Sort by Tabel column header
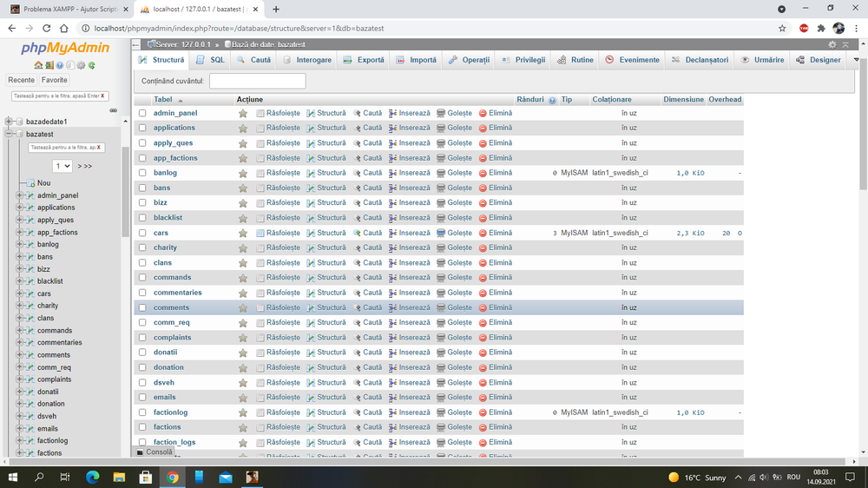Viewport: 868px width, 488px height. 163,100
